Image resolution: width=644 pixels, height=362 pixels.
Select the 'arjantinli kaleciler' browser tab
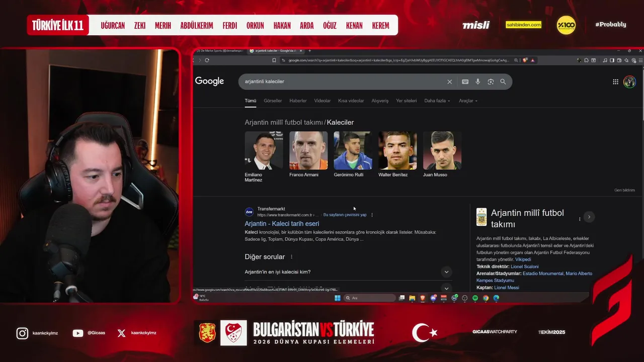coord(276,51)
